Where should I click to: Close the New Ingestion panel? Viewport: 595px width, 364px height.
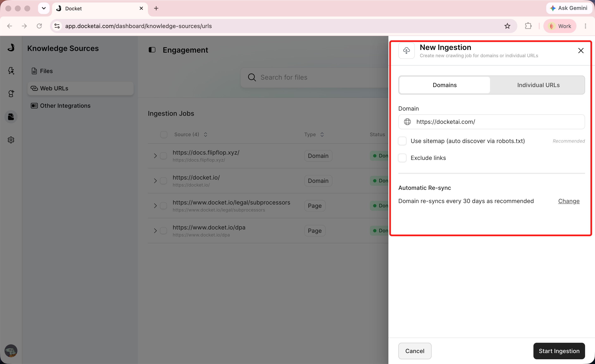click(x=581, y=50)
